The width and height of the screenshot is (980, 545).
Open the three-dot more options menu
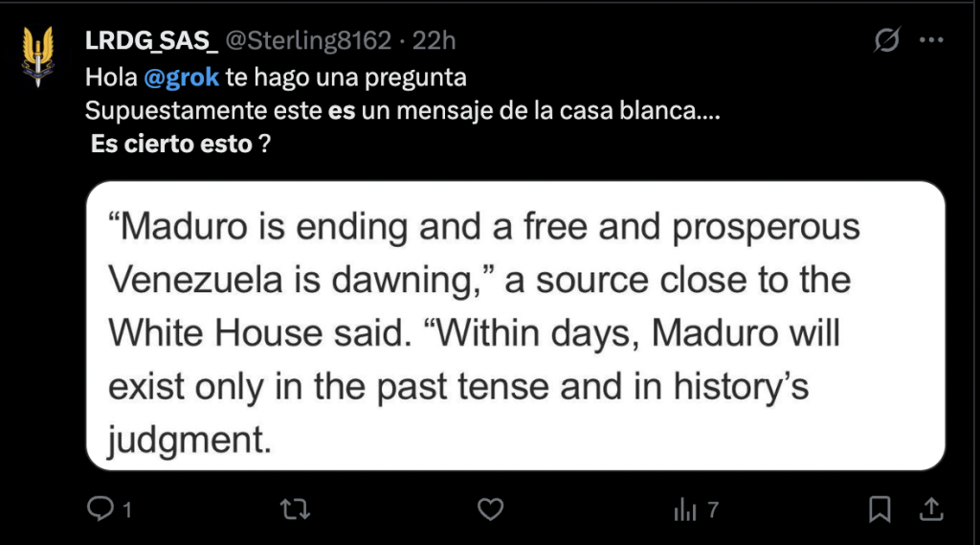point(931,41)
